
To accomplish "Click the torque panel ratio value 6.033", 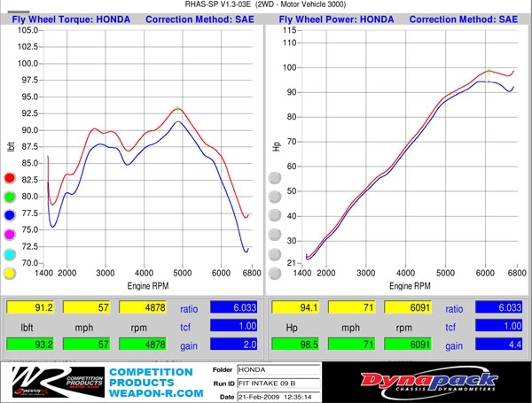I will [x=234, y=307].
